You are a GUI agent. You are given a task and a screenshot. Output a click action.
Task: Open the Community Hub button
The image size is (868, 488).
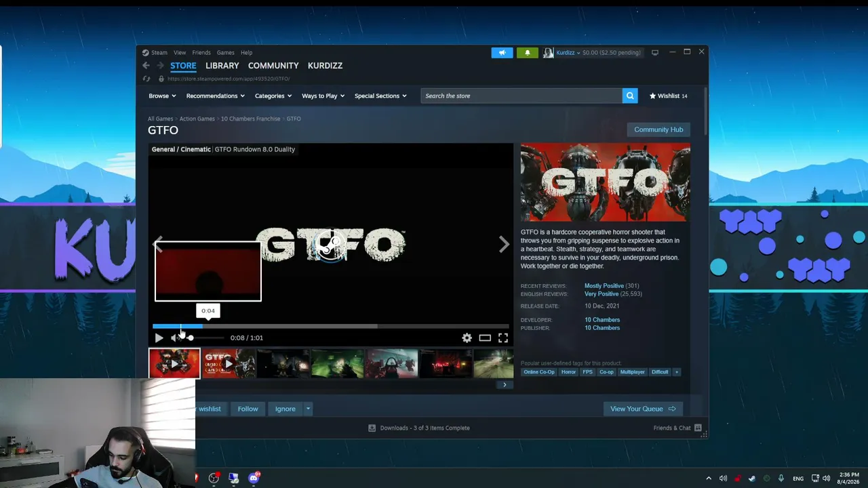(x=658, y=129)
